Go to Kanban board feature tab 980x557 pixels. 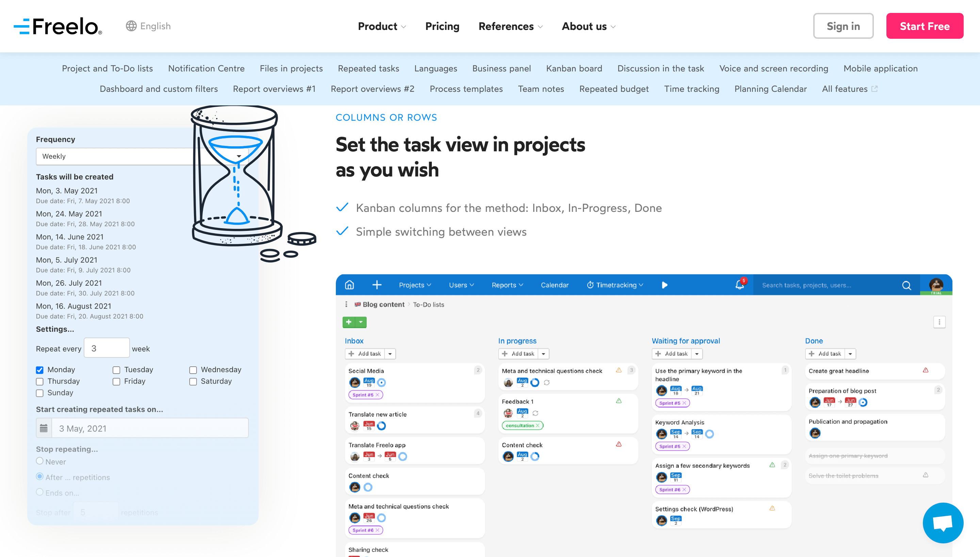pos(574,68)
